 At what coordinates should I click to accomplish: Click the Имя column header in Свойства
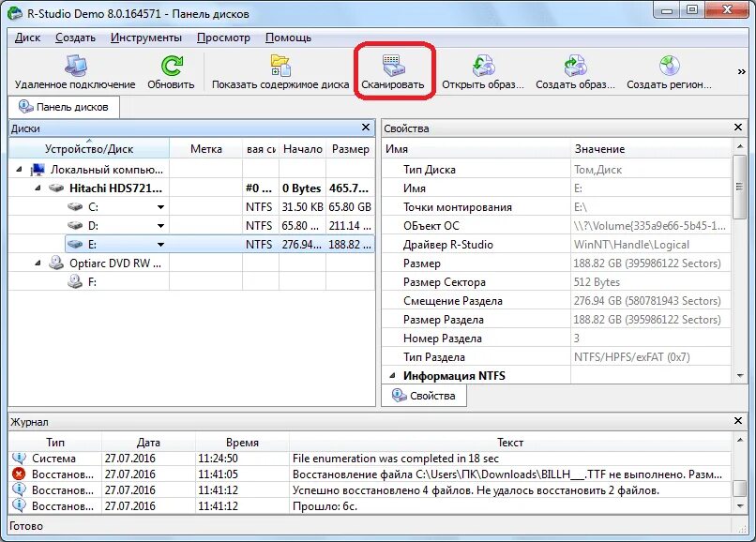coord(476,148)
